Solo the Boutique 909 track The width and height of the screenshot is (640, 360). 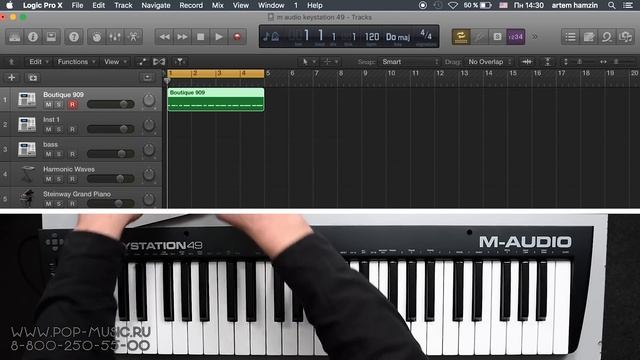59,104
